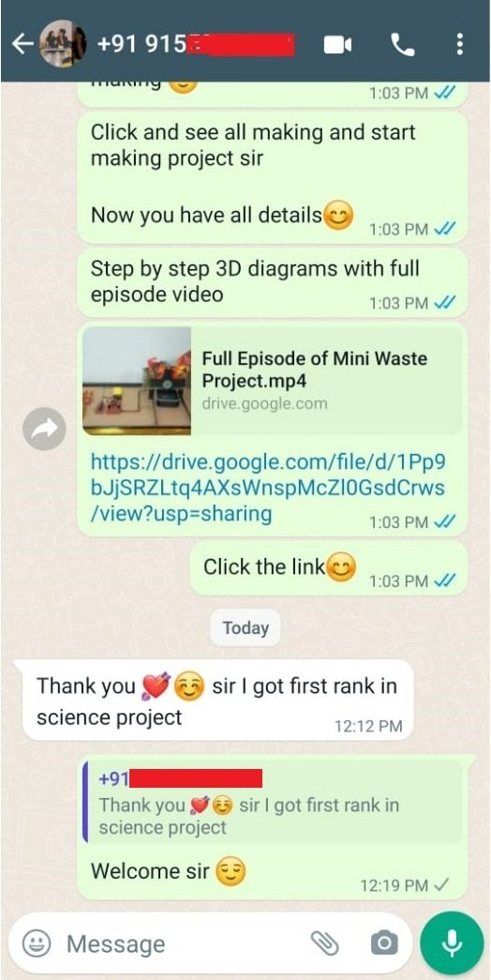Start a voice call

click(403, 44)
